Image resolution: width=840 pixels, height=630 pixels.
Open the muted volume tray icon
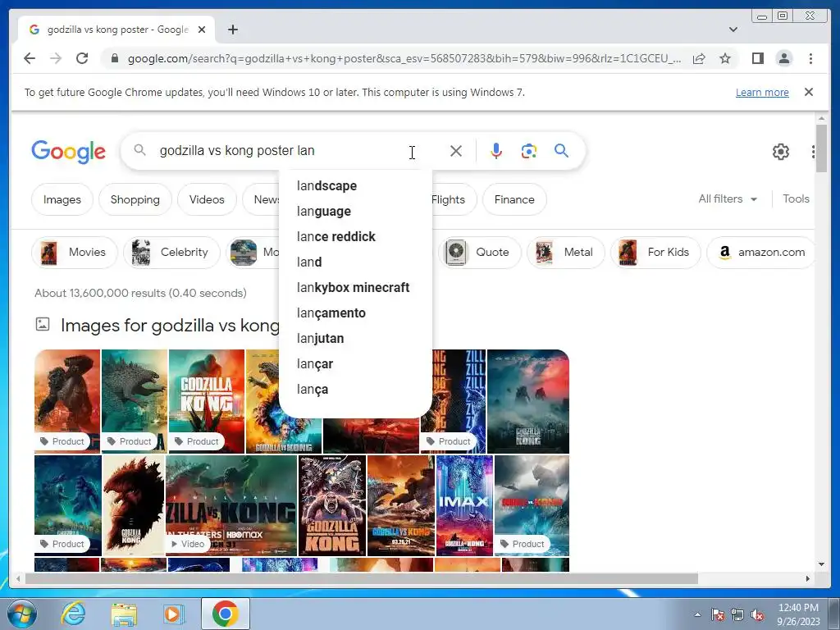pyautogui.click(x=756, y=615)
